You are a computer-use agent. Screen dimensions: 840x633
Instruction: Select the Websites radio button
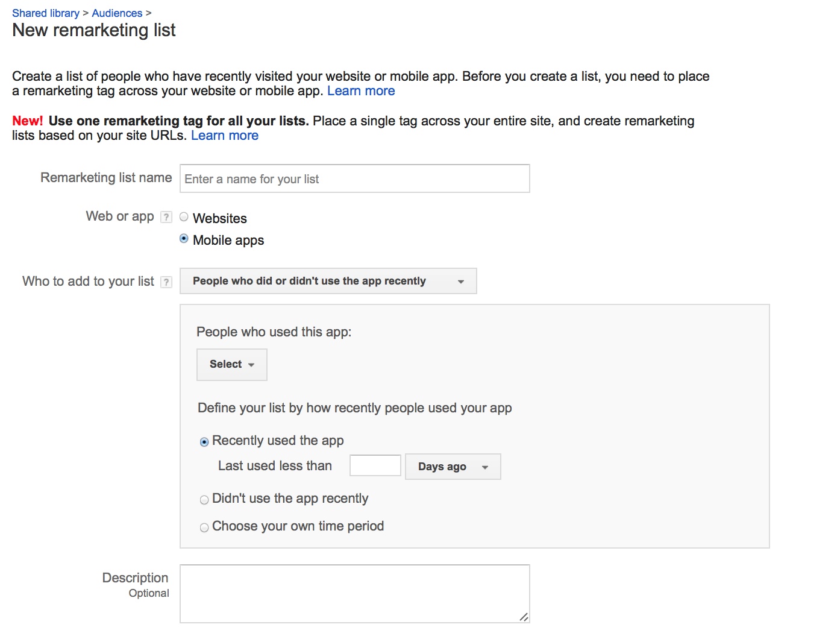(184, 217)
